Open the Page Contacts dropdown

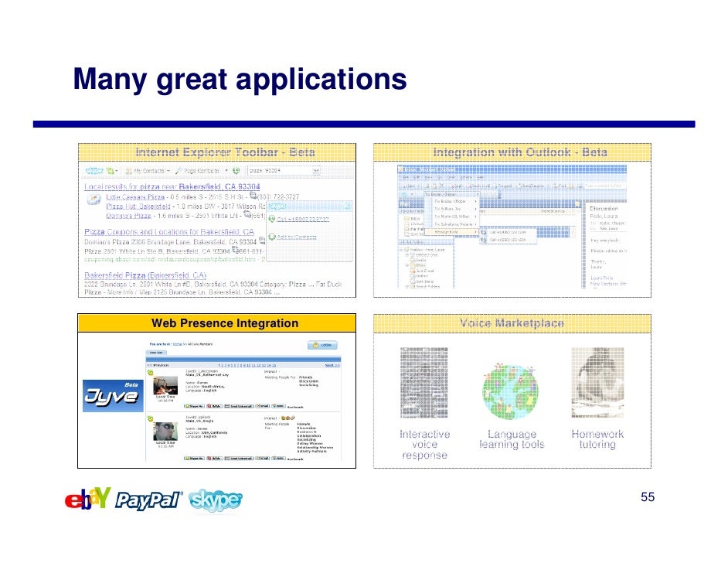point(201,171)
